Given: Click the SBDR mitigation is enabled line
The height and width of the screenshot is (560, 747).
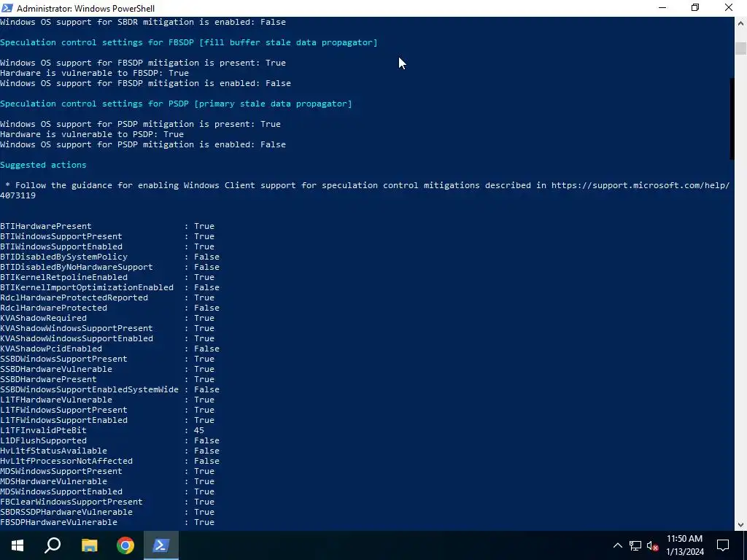Looking at the screenshot, I should coord(143,22).
